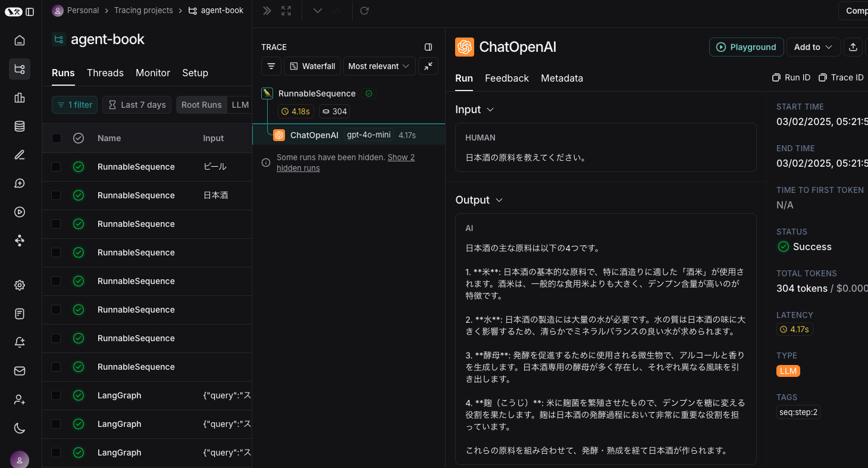Click the invite user sidebar icon
Image resolution: width=868 pixels, height=468 pixels.
pos(20,399)
